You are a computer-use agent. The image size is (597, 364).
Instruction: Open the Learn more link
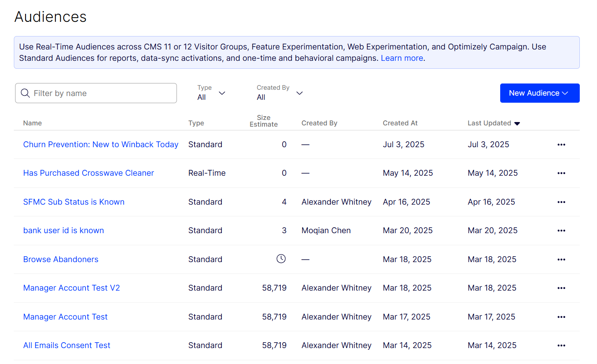pos(402,58)
